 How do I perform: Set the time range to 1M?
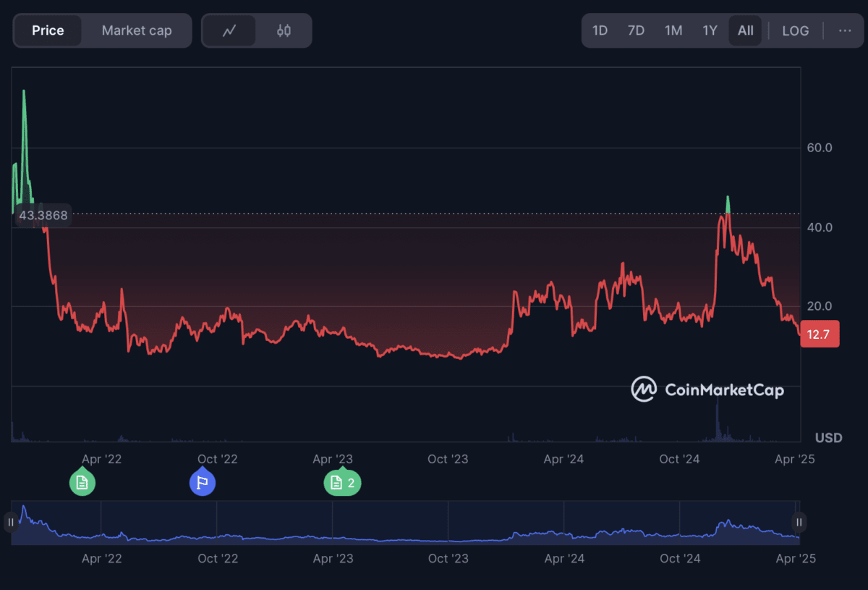673,30
